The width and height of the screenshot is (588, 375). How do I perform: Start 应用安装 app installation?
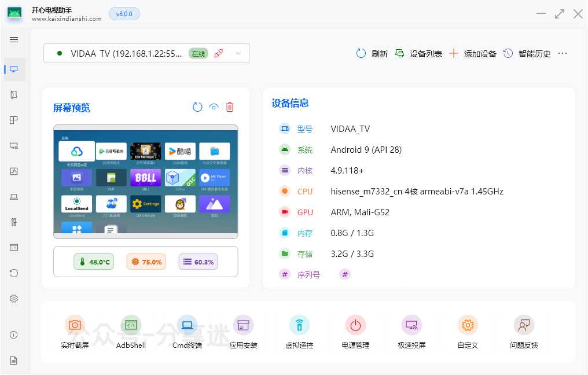pyautogui.click(x=242, y=325)
